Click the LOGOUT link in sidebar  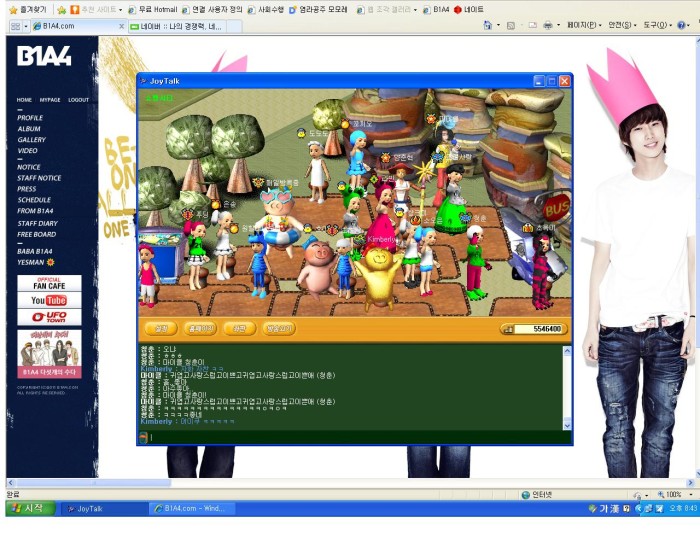(78, 100)
